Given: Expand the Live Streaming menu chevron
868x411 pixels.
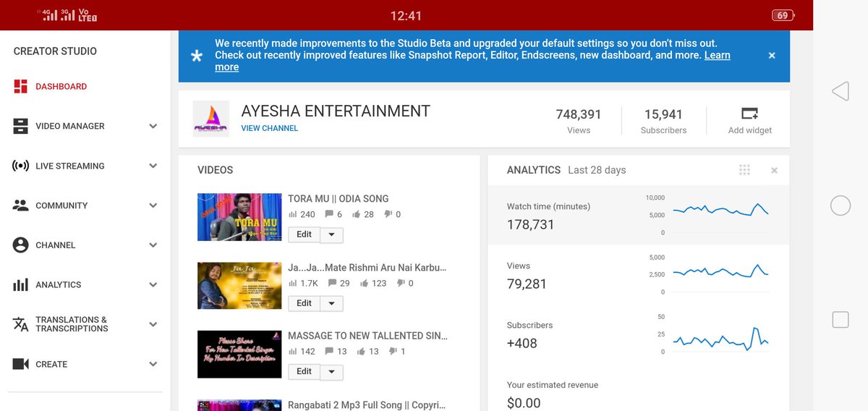Looking at the screenshot, I should 153,166.
